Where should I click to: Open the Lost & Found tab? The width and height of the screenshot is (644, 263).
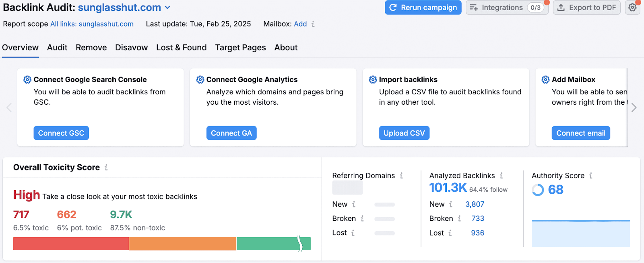[181, 48]
